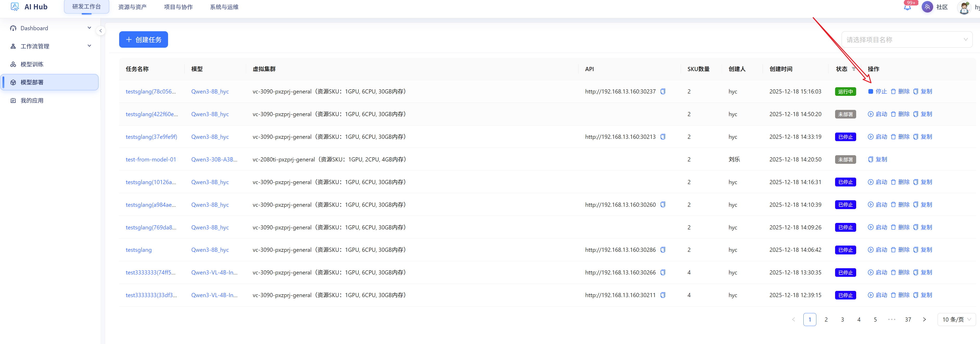Switch to the 系统与运维 tab
980x344 pixels.
pos(224,7)
